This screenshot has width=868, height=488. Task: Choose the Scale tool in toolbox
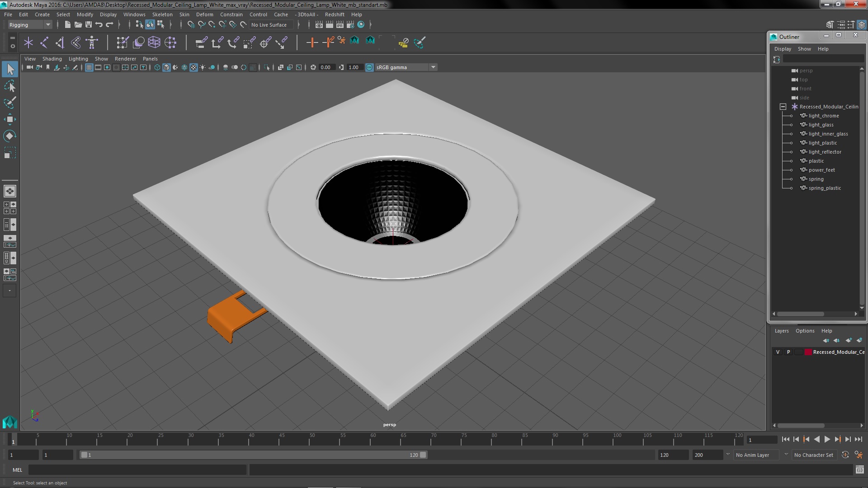pyautogui.click(x=10, y=153)
